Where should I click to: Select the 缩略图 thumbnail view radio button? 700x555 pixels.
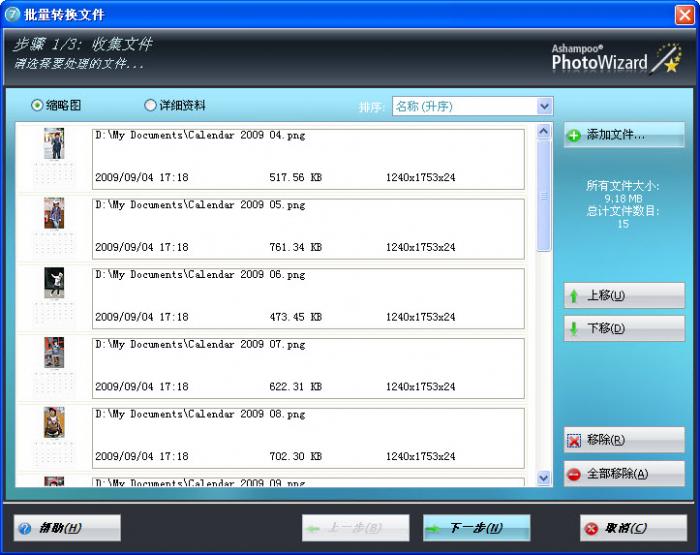tap(38, 105)
